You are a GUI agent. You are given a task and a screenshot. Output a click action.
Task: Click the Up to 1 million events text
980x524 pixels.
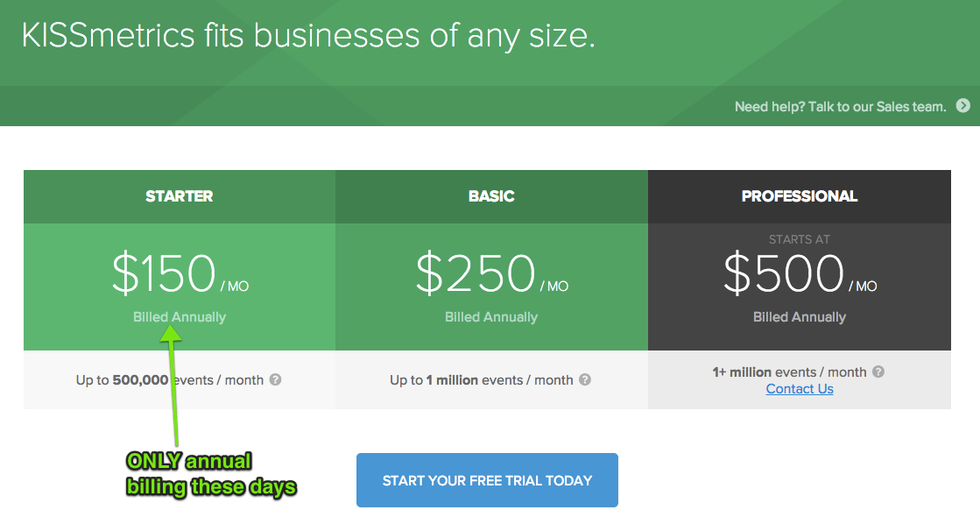pyautogui.click(x=481, y=380)
